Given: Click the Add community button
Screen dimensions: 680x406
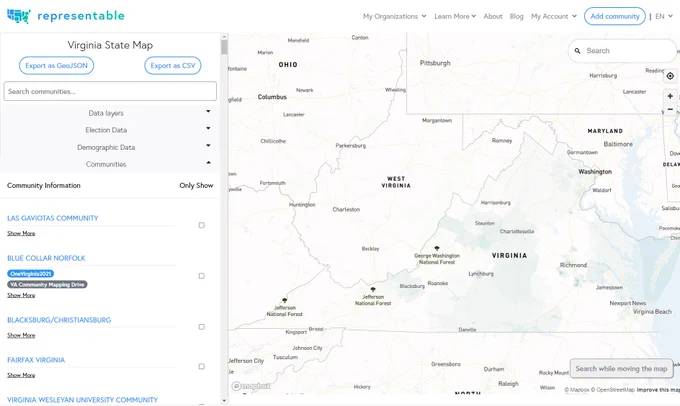Looking at the screenshot, I should tap(615, 16).
